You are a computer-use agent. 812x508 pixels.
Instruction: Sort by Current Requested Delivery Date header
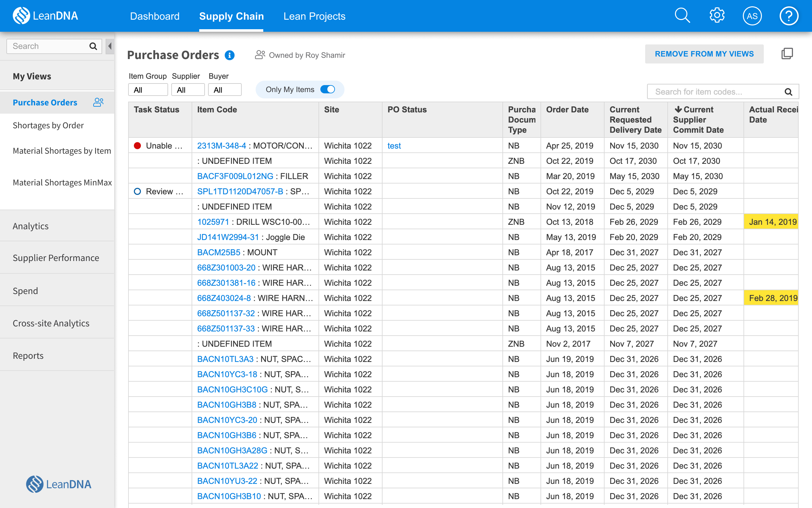pos(636,120)
